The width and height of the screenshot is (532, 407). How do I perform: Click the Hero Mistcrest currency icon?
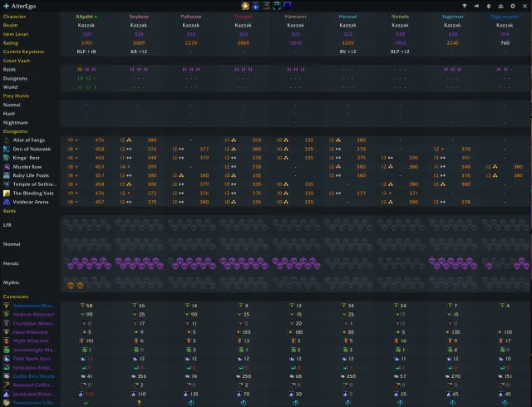[7, 332]
